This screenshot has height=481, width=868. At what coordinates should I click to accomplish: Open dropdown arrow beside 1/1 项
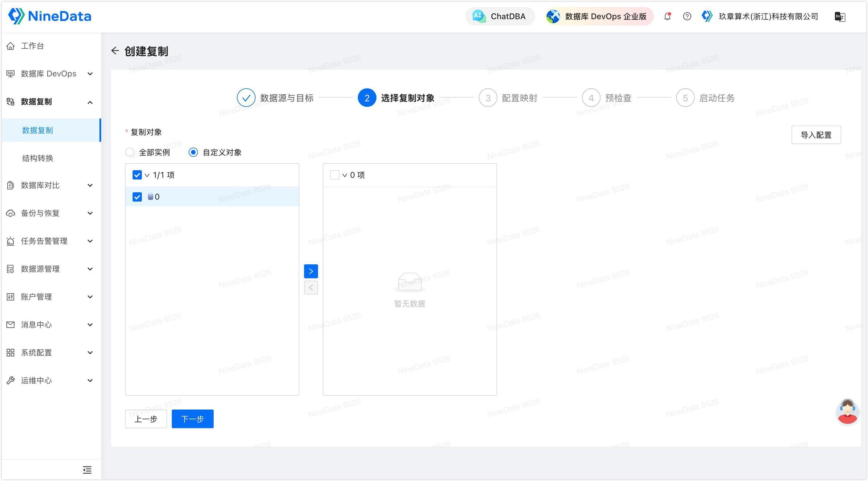point(147,175)
